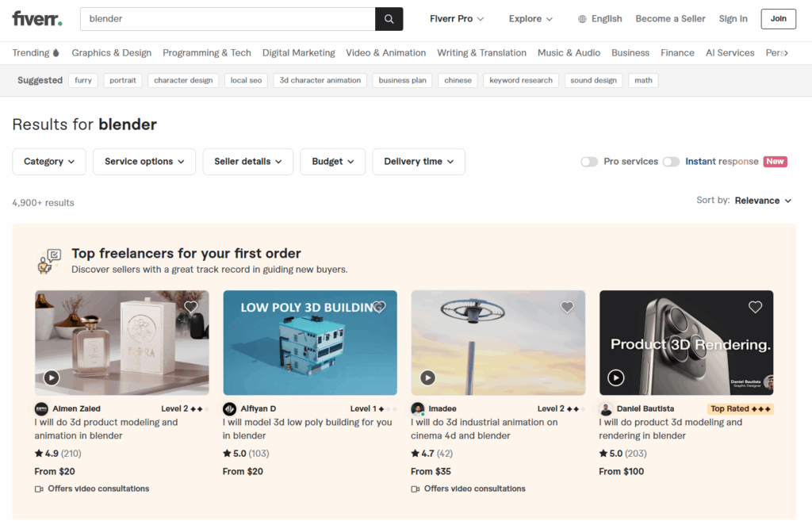Click the Join button
812x525 pixels.
coord(778,18)
